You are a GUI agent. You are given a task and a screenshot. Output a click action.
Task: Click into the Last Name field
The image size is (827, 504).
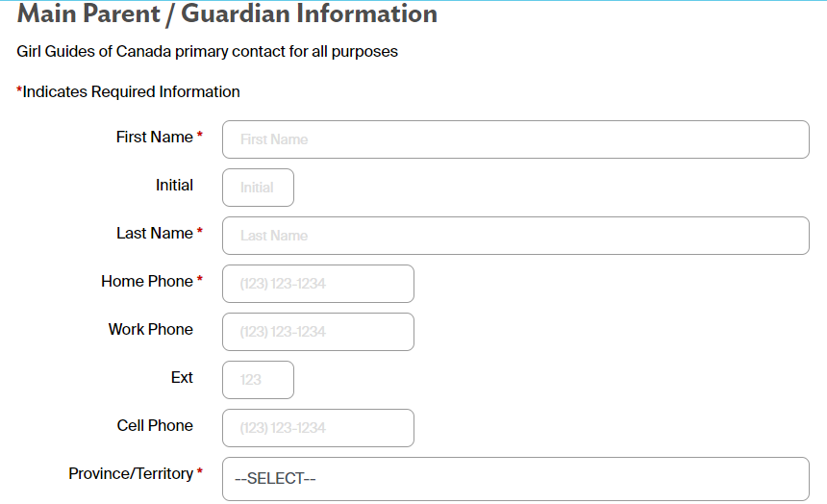click(x=515, y=236)
